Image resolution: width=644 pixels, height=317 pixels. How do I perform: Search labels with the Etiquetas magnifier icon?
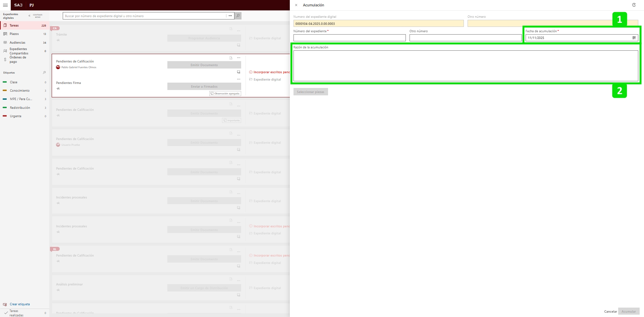[44, 73]
